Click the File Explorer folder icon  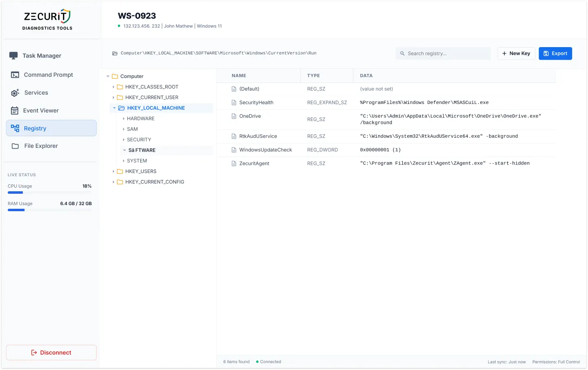coord(14,146)
